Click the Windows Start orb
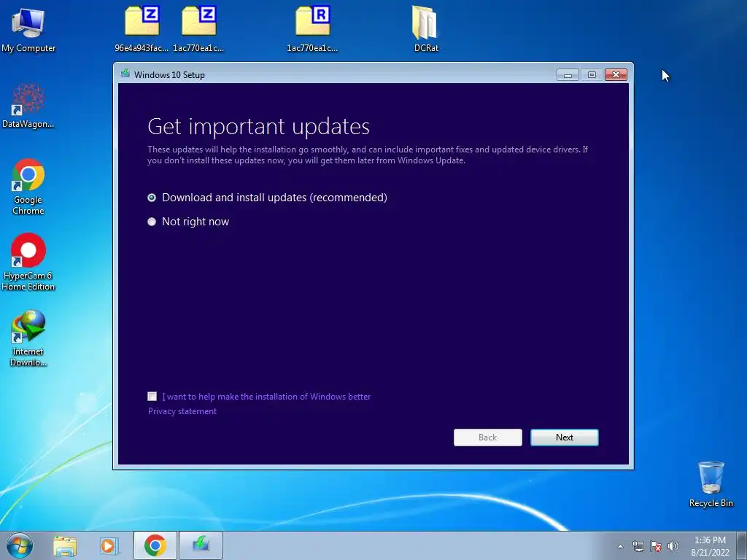Screen dimensions: 747x560 (x=20, y=545)
